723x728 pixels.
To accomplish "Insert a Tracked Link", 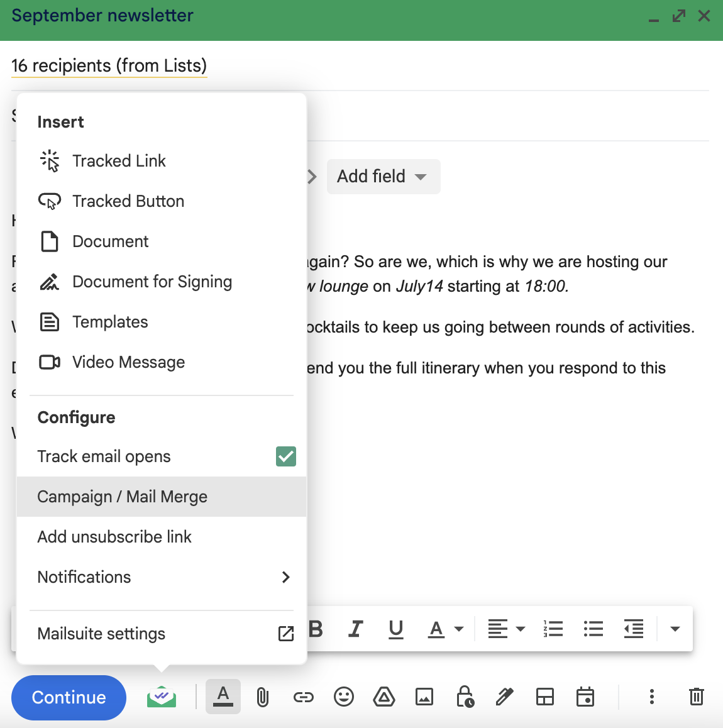I will [x=119, y=160].
